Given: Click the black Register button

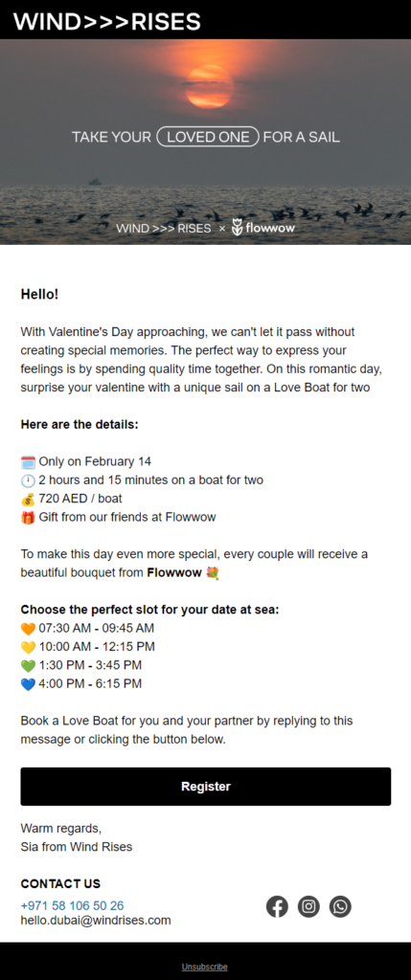Looking at the screenshot, I should (206, 787).
